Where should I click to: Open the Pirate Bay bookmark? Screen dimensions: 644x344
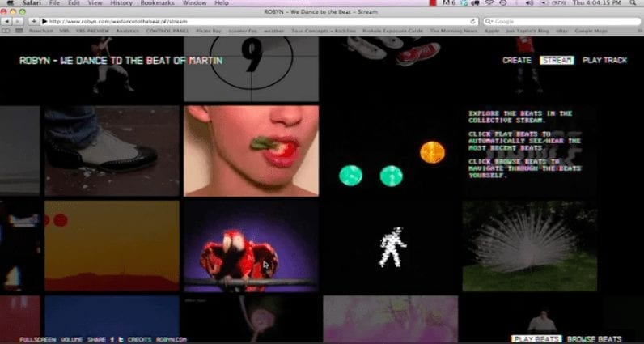click(208, 31)
